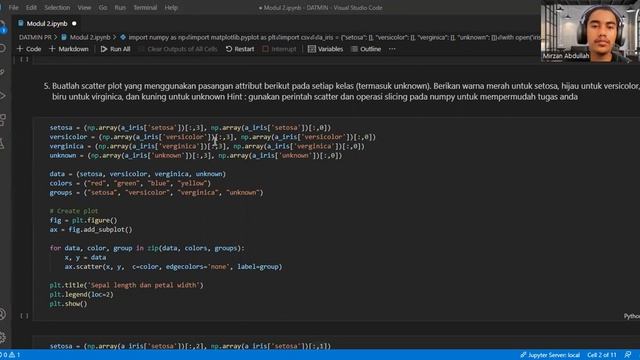Screen dimensions: 640x360
Task: Click the groups tuple definition line
Action: (156, 192)
